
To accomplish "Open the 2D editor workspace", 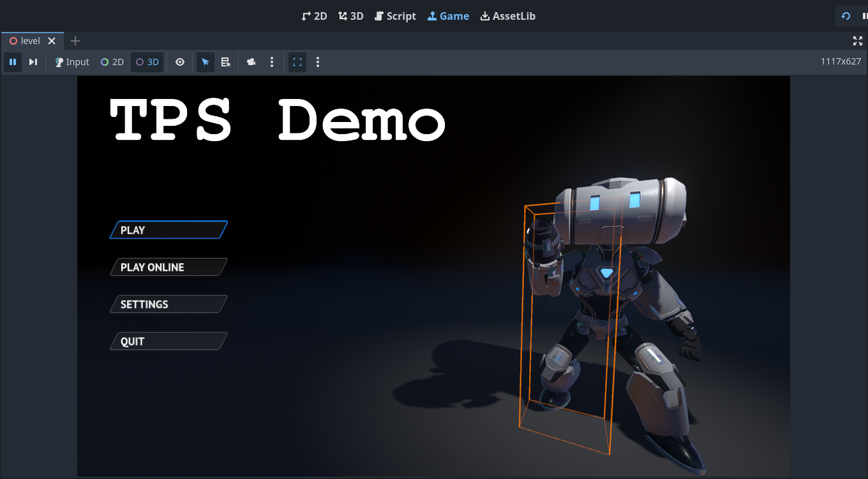I will coord(314,16).
